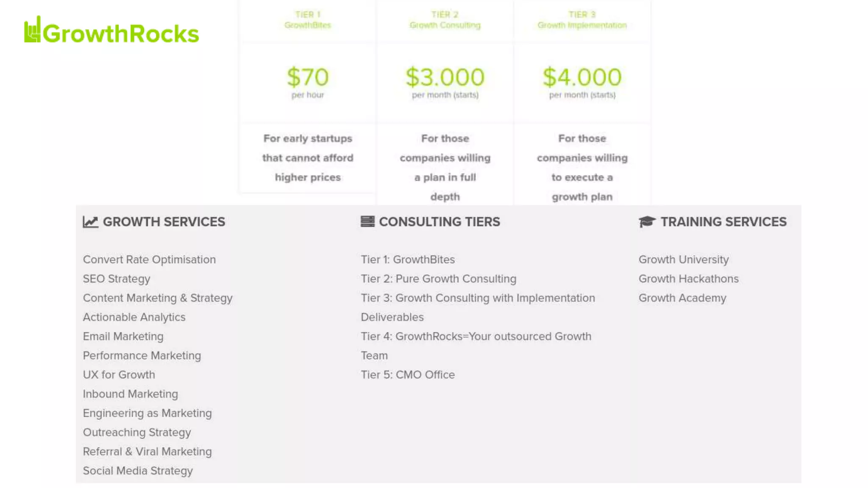This screenshot has height=488, width=868.
Task: Click the Training Services graduation cap icon
Action: [x=647, y=222]
